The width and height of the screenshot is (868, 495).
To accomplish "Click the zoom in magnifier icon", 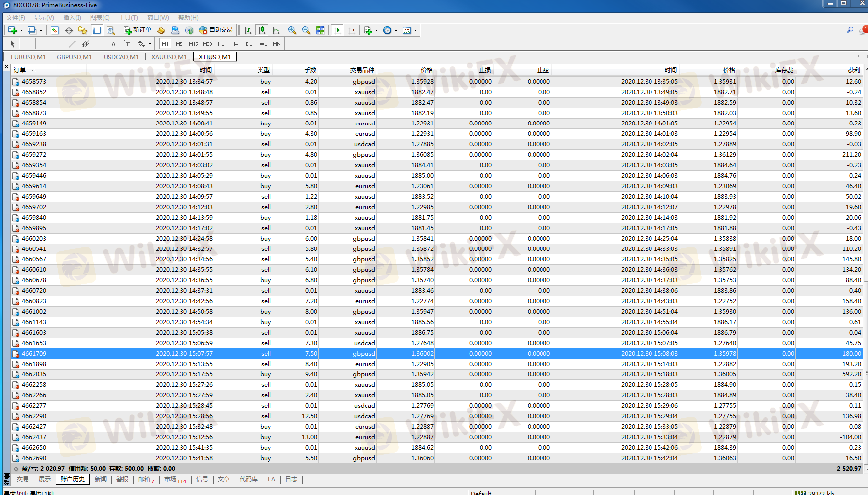I will point(292,30).
